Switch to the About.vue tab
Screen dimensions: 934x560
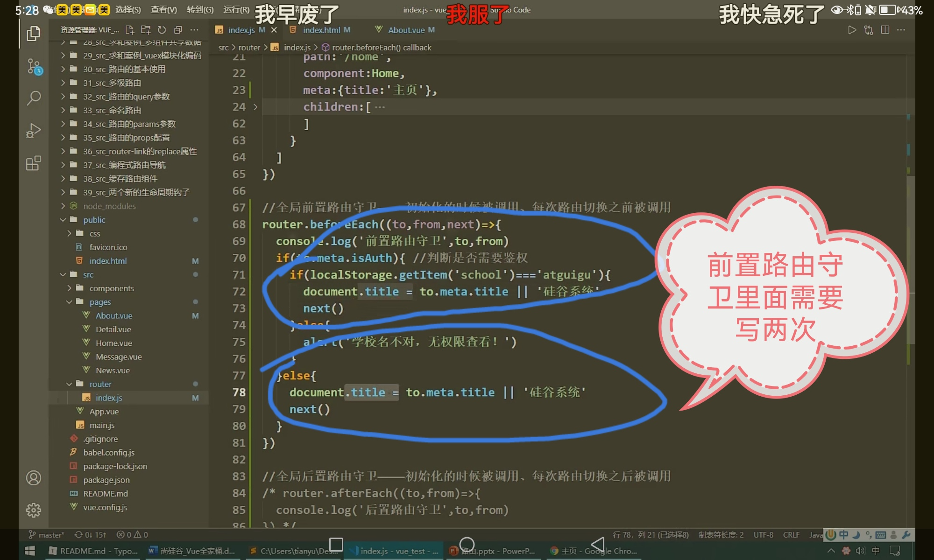(405, 30)
